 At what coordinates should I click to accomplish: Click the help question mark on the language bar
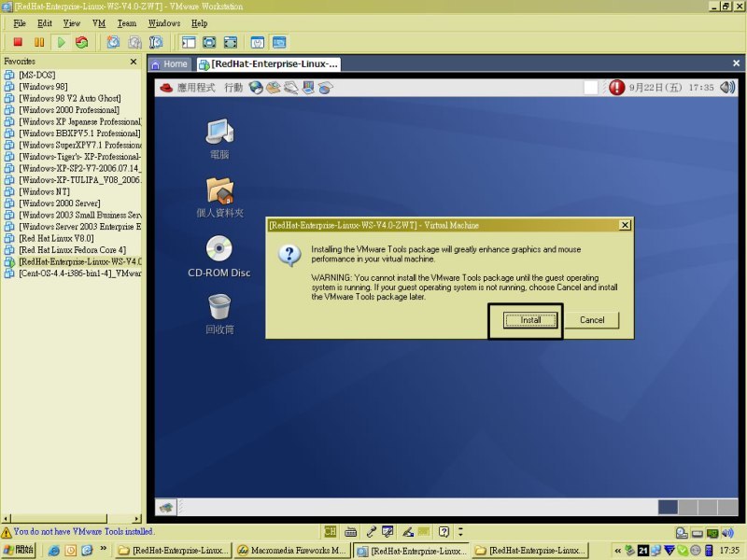(444, 531)
